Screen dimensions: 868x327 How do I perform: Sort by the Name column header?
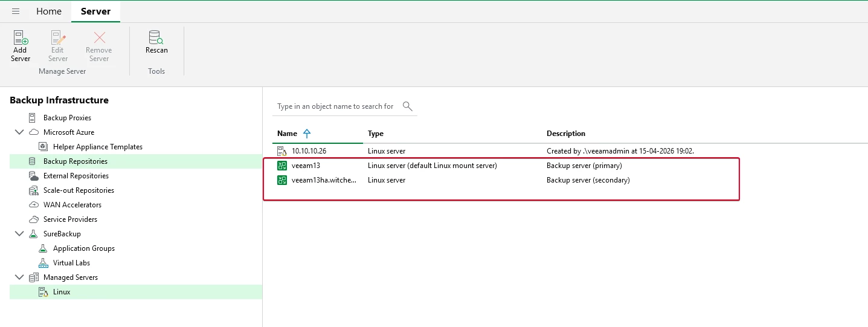click(288, 134)
